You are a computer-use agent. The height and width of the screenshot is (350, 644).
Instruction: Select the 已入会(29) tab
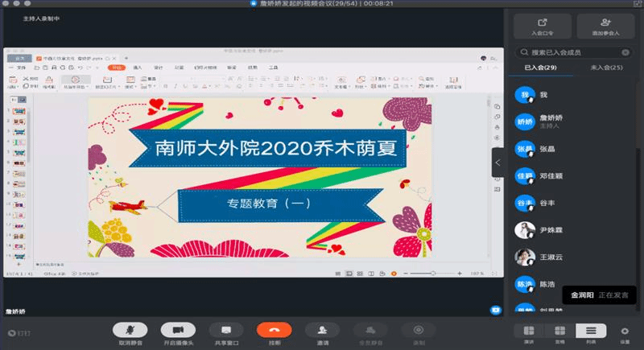[x=541, y=68]
